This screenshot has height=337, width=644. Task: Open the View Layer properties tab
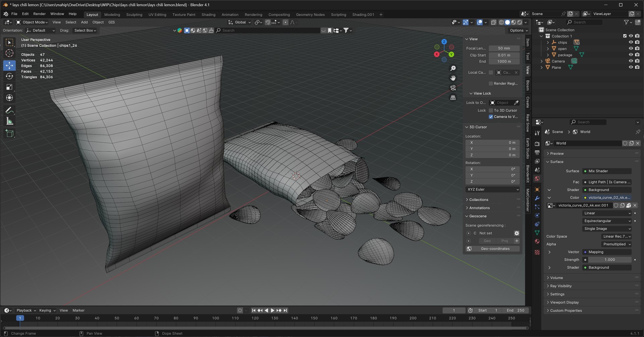[537, 161]
